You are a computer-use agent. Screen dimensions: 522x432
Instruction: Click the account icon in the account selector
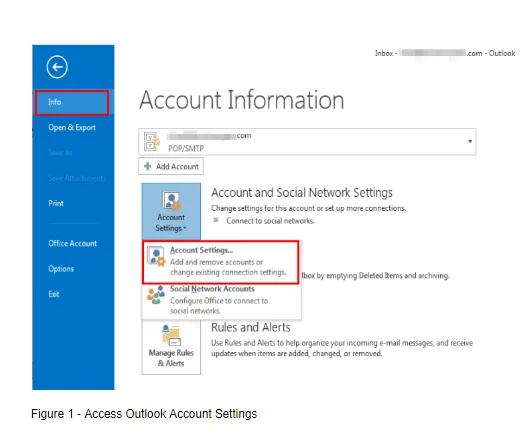(x=152, y=141)
